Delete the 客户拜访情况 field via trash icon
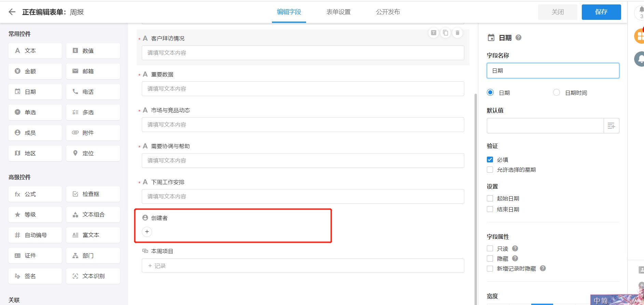644x305 pixels. click(x=457, y=33)
